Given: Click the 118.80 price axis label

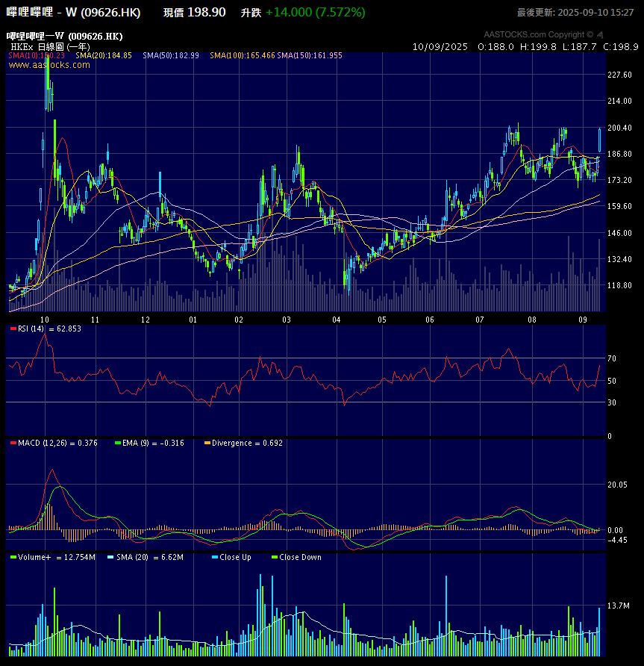Looking at the screenshot, I should (620, 285).
